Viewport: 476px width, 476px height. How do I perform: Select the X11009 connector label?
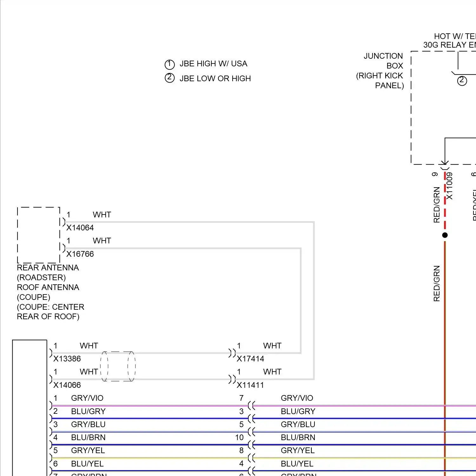[x=449, y=186]
